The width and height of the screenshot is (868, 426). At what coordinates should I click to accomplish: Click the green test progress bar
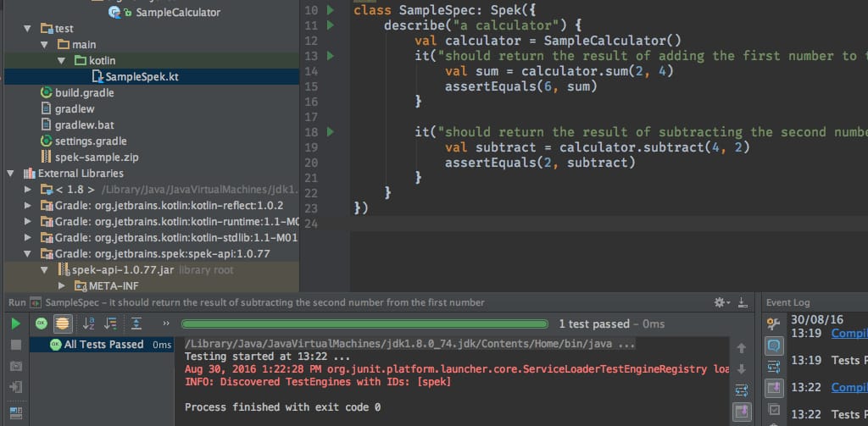364,324
